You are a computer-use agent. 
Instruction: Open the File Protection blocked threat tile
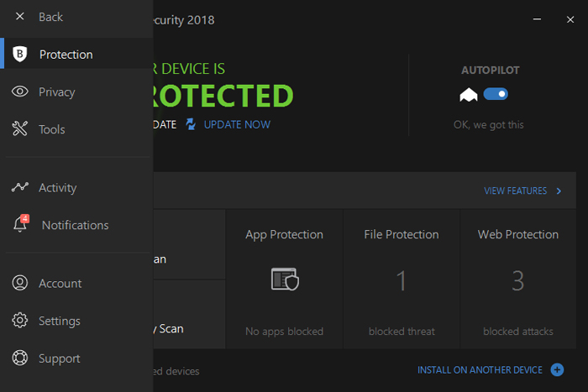pos(402,281)
